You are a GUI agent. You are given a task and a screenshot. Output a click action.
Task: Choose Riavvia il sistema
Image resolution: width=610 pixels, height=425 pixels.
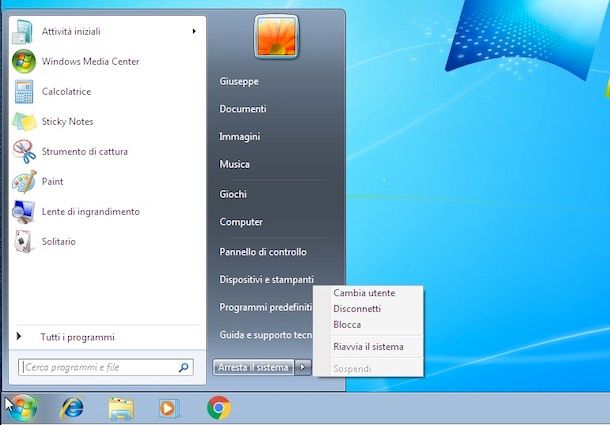pyautogui.click(x=368, y=346)
